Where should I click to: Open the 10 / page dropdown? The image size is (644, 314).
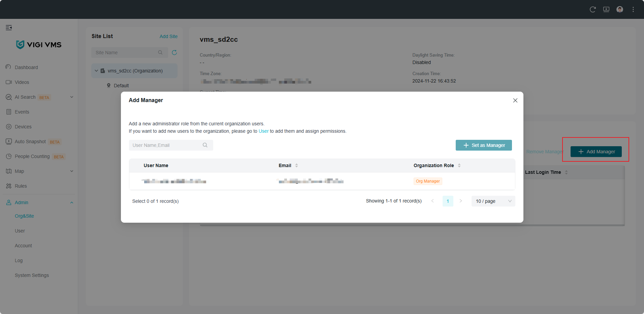(493, 201)
